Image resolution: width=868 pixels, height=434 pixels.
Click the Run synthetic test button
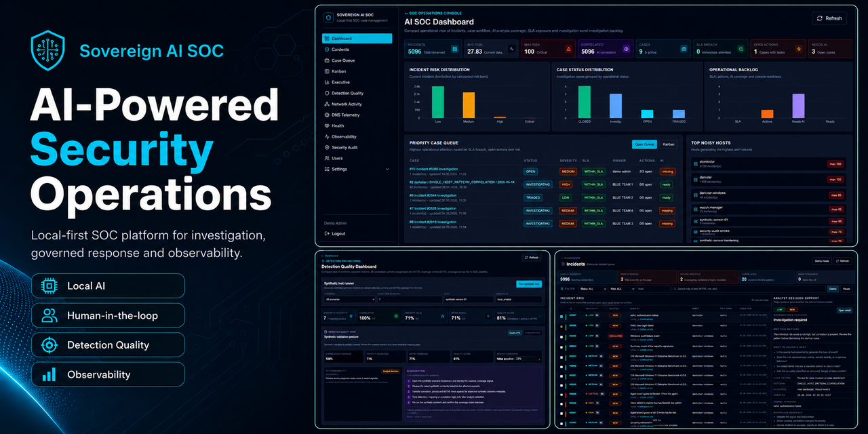529,284
